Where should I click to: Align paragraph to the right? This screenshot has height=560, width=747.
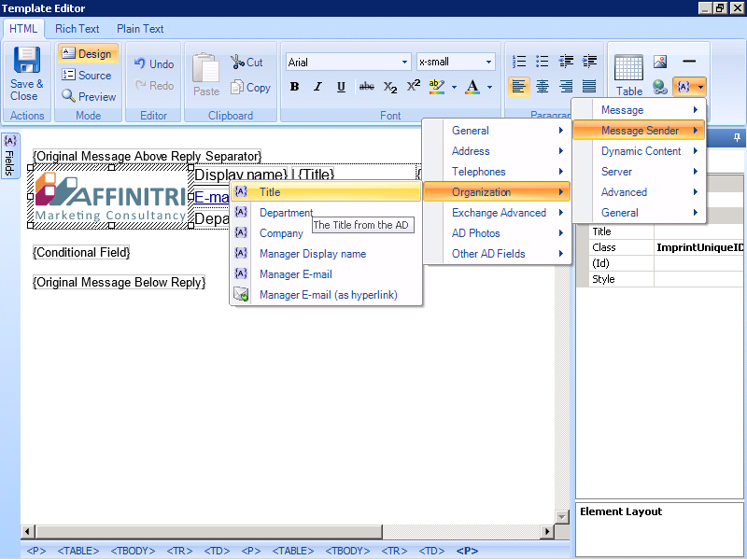566,87
